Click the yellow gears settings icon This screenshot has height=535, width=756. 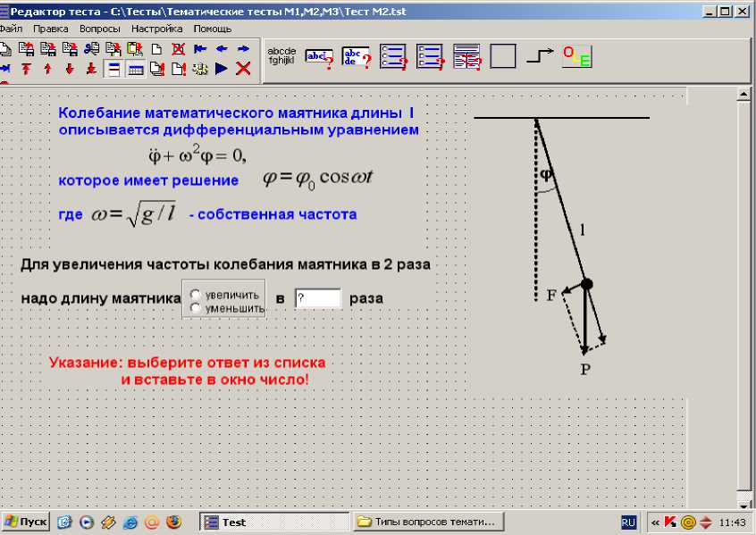pos(200,69)
